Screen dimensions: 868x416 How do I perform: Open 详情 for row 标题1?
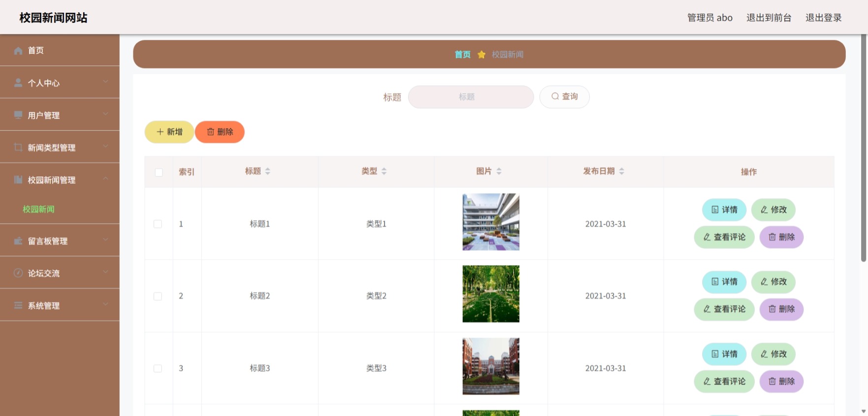pyautogui.click(x=724, y=209)
